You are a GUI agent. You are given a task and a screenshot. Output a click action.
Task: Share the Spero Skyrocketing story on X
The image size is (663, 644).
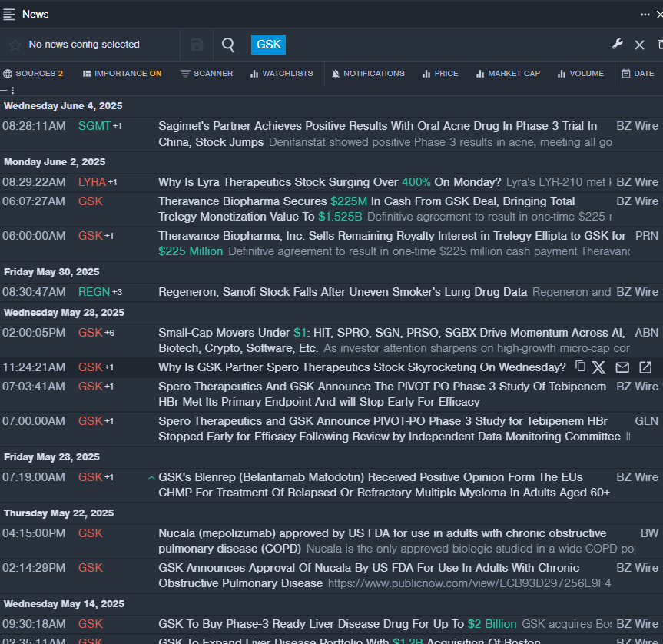598,367
